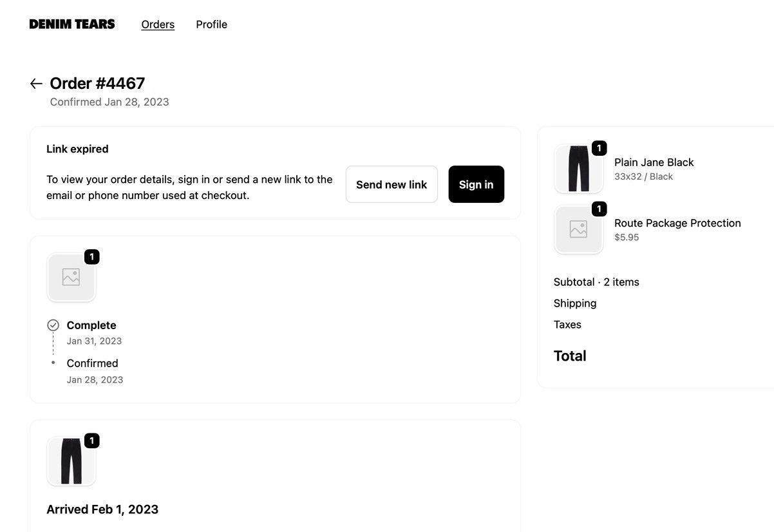
Task: Select the Plain Jane Black product name
Action: coord(654,162)
